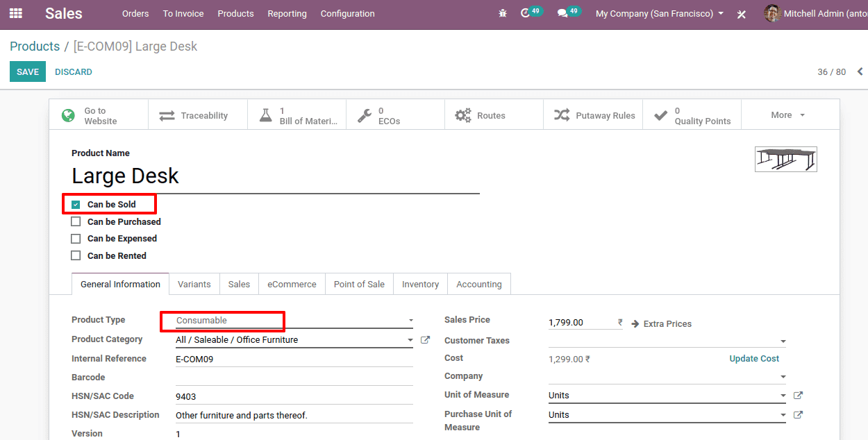Open Traceability arrows stat button
Image resolution: width=868 pixels, height=440 pixels.
tap(198, 115)
